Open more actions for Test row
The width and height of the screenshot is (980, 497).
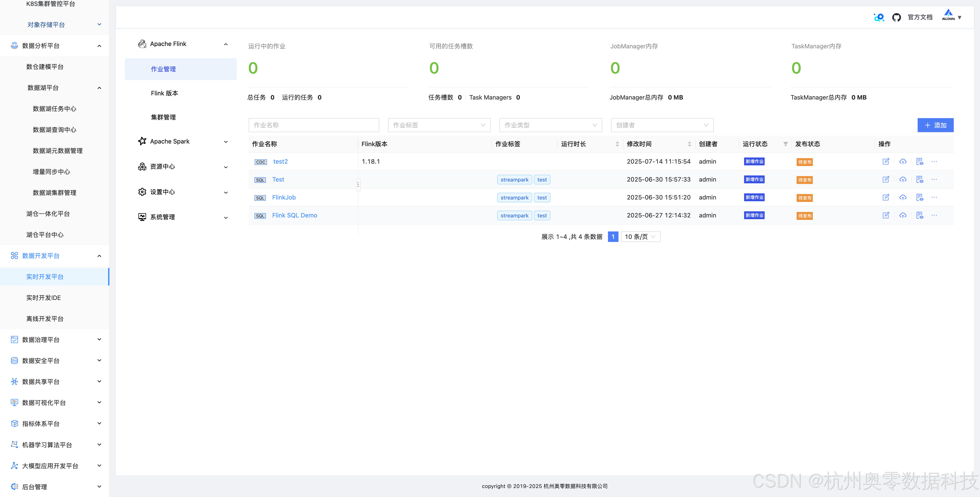tap(934, 179)
